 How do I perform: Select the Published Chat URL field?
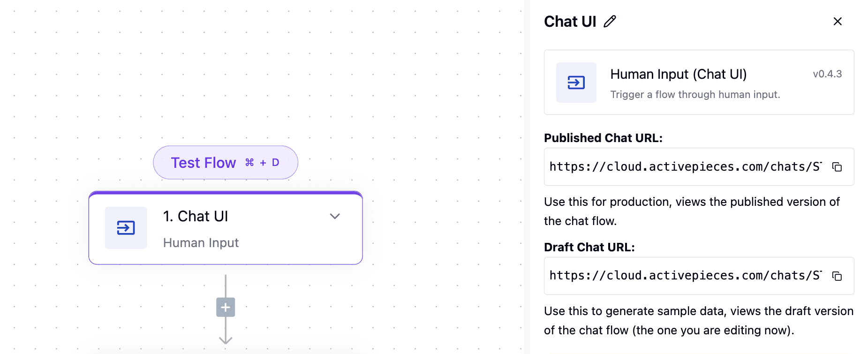pyautogui.click(x=699, y=167)
